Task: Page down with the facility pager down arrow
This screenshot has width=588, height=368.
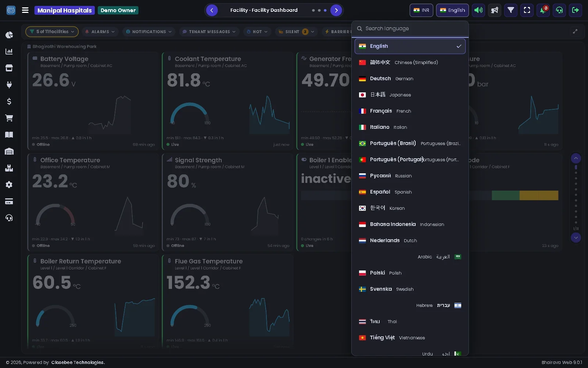Action: [576, 238]
